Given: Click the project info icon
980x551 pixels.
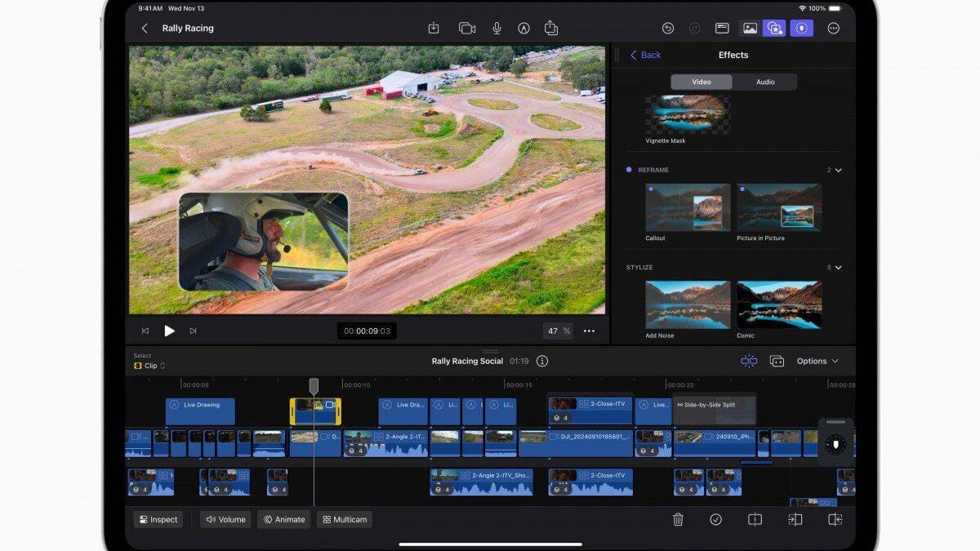Looking at the screenshot, I should (542, 361).
